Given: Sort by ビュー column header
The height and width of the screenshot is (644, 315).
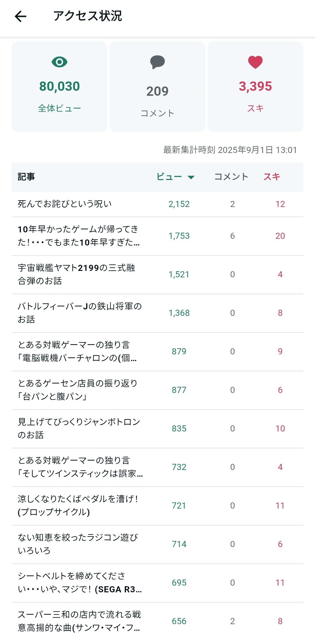Looking at the screenshot, I should tap(169, 177).
